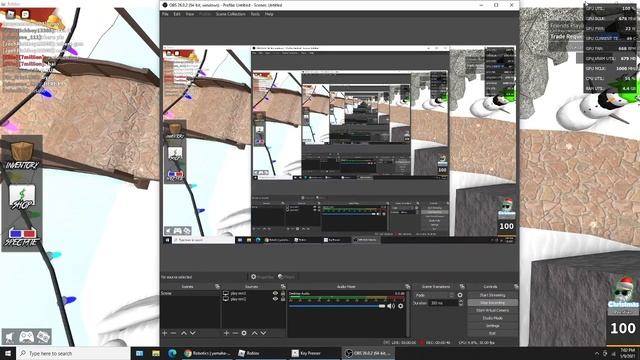This screenshot has height=360, width=640.
Task: Remove selected source with minus icon
Action: pos(235,333)
